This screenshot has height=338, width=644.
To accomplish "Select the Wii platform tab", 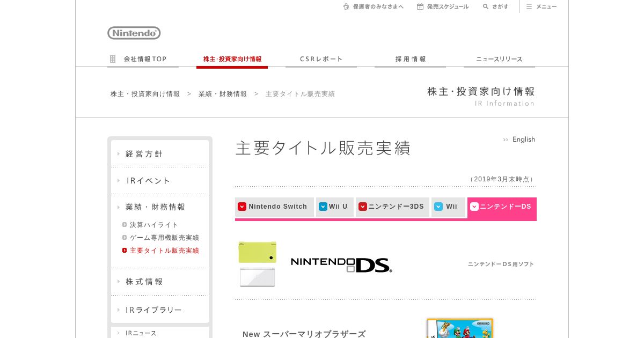I will coord(448,207).
